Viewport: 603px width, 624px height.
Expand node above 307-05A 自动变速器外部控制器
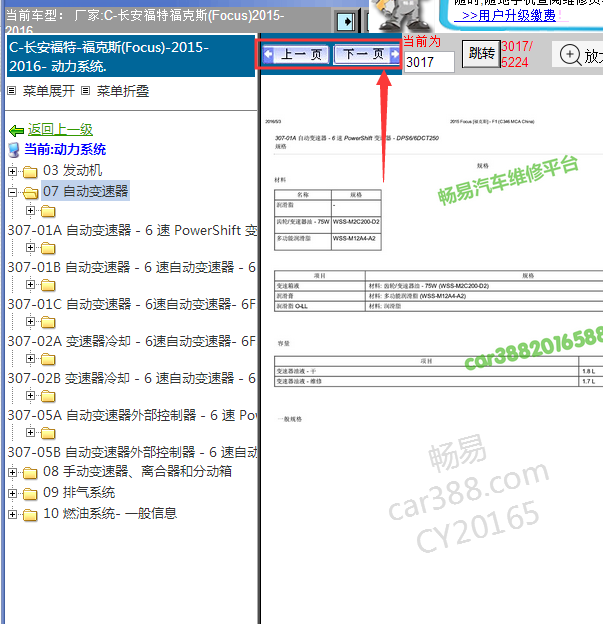(x=30, y=396)
